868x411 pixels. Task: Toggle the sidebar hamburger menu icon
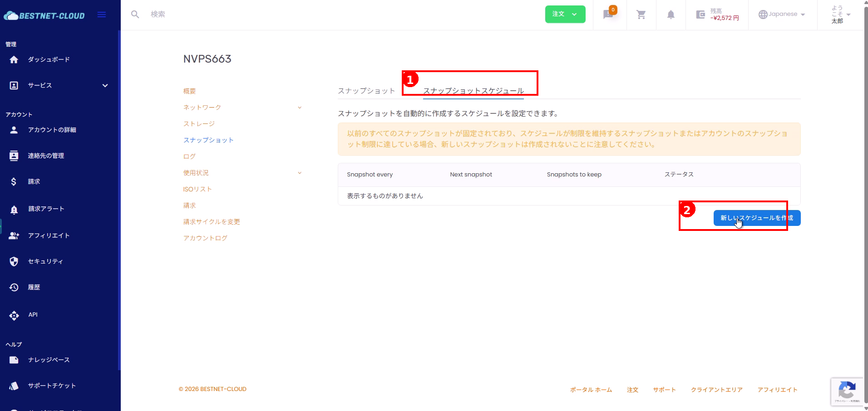point(102,15)
